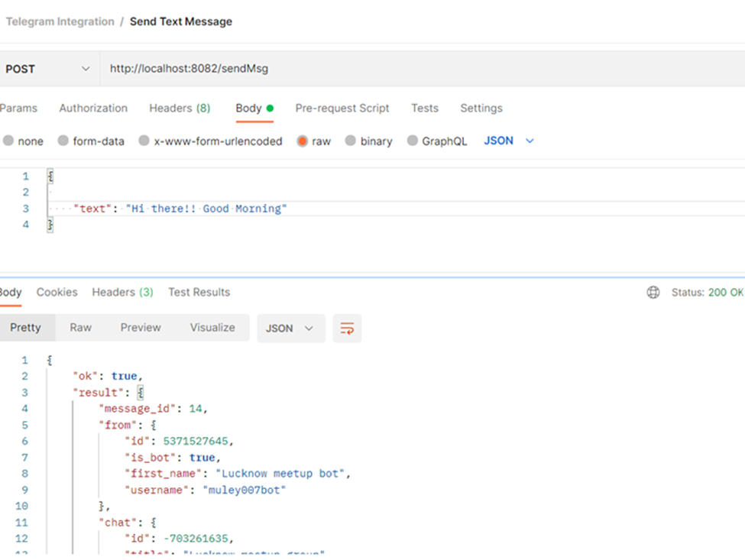Open the POST method dropdown
The width and height of the screenshot is (745, 560).
click(x=47, y=69)
